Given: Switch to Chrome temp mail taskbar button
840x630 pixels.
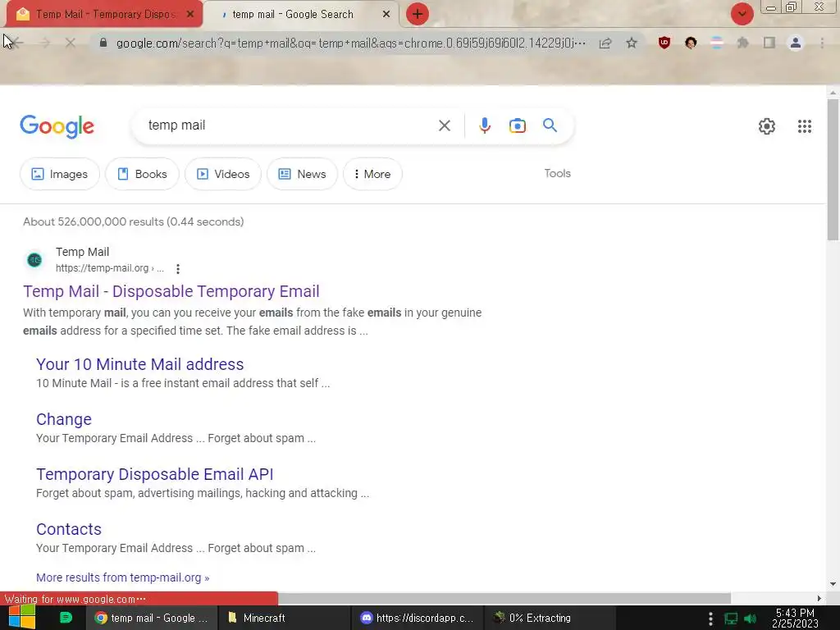Looking at the screenshot, I should coord(152,619).
